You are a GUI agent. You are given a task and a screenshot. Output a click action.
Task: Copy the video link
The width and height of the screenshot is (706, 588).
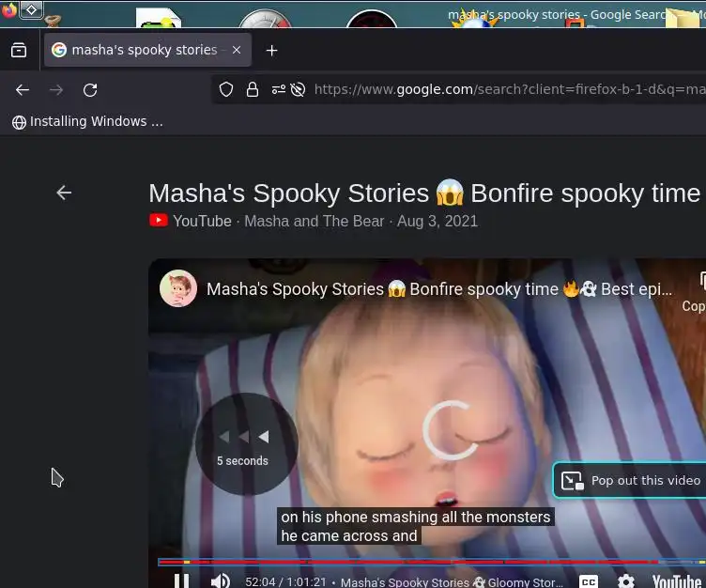(x=696, y=292)
